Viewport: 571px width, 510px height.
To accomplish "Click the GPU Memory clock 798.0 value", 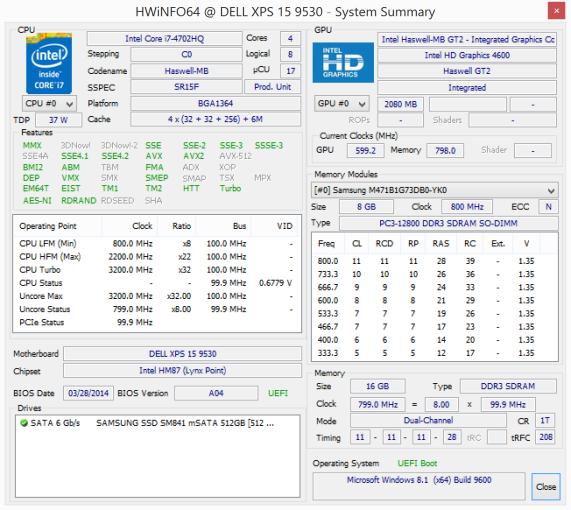I will [445, 150].
